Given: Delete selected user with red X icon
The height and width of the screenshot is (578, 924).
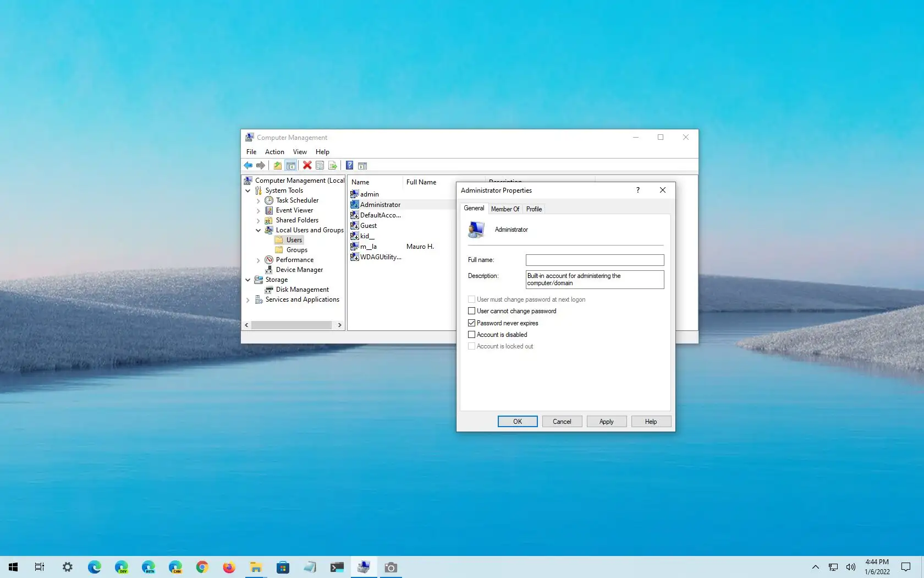Looking at the screenshot, I should click(307, 166).
